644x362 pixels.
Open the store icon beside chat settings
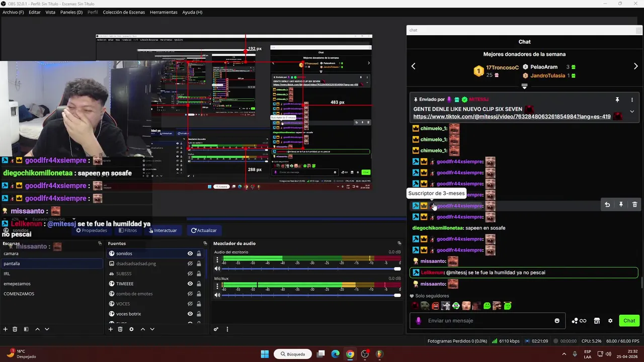597,321
